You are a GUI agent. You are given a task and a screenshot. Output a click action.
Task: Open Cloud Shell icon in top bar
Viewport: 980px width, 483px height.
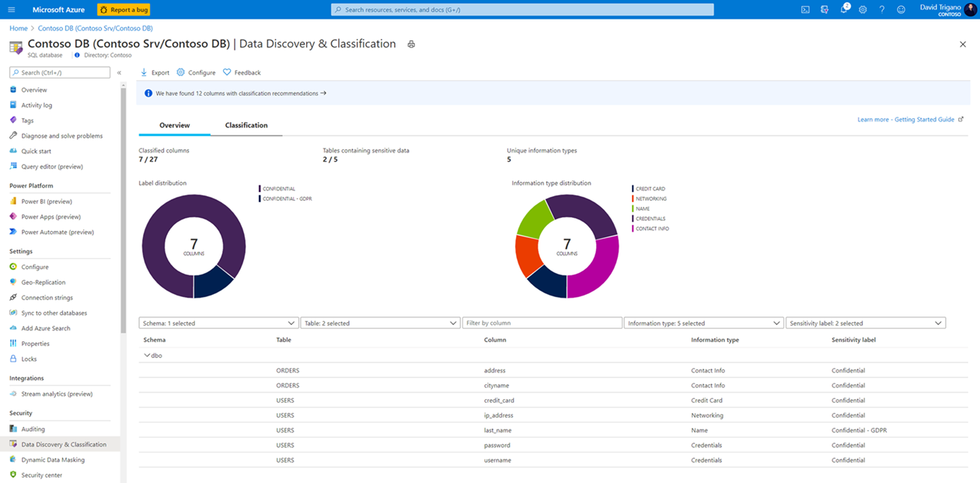[805, 9]
